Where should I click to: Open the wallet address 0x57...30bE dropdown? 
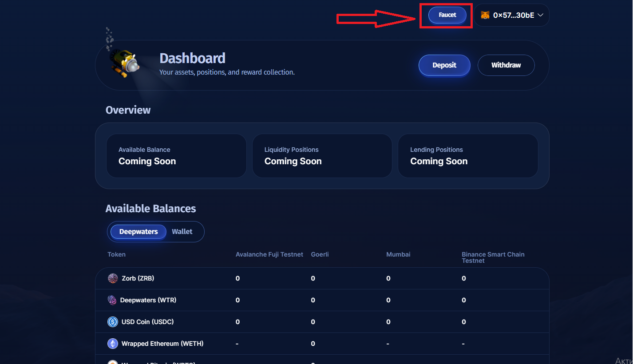(511, 15)
